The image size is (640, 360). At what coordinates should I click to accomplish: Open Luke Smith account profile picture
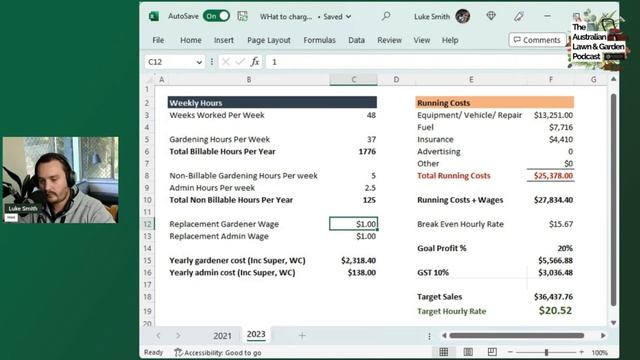coord(462,16)
